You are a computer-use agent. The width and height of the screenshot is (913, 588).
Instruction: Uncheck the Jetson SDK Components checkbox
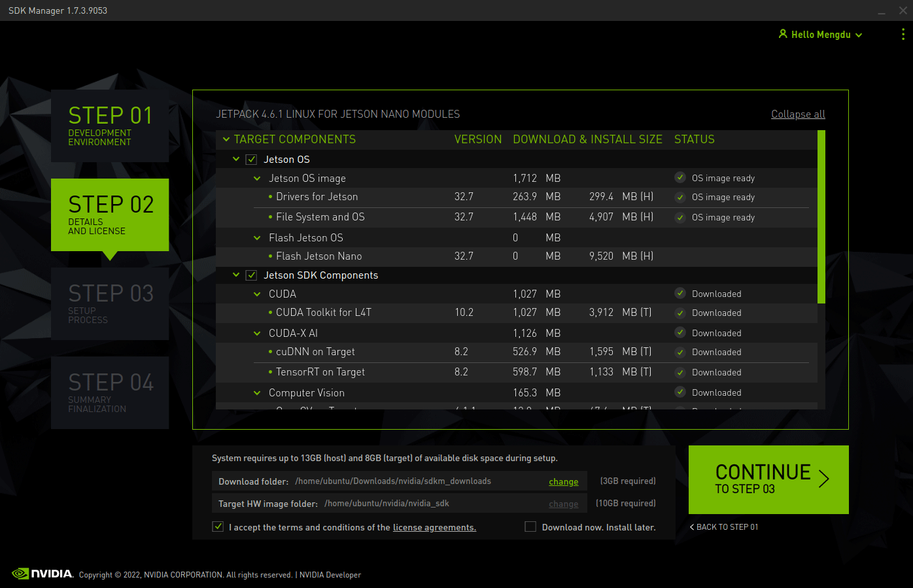pyautogui.click(x=251, y=275)
